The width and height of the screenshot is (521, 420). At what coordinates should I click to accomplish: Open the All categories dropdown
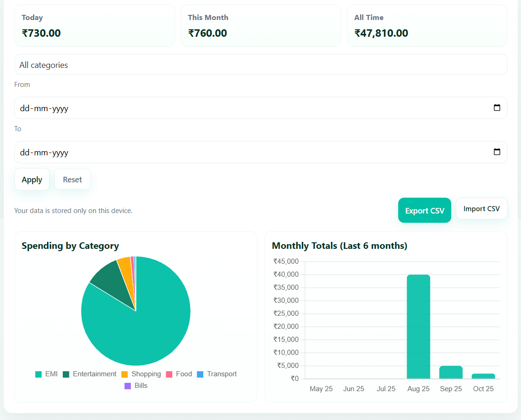260,64
